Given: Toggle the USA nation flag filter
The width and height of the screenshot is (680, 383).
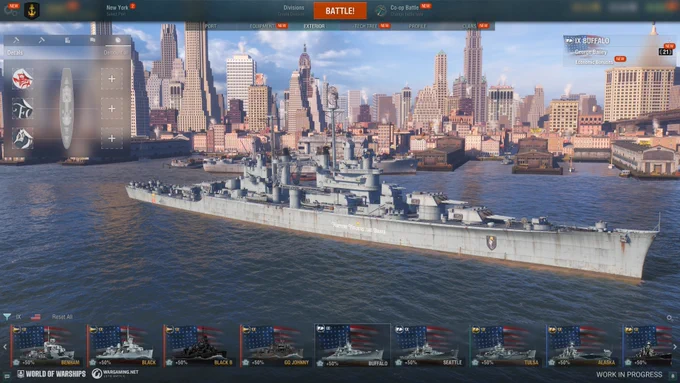Looking at the screenshot, I should 36,317.
